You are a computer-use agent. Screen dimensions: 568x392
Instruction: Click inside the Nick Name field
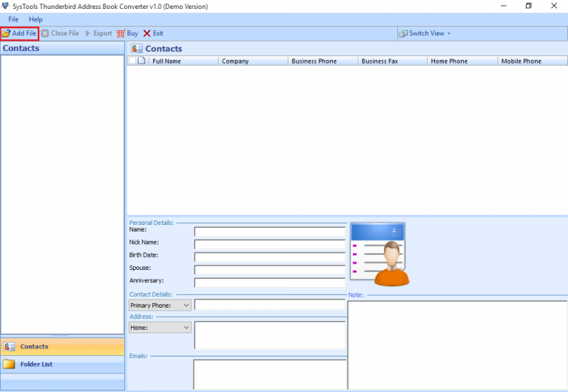[269, 244]
